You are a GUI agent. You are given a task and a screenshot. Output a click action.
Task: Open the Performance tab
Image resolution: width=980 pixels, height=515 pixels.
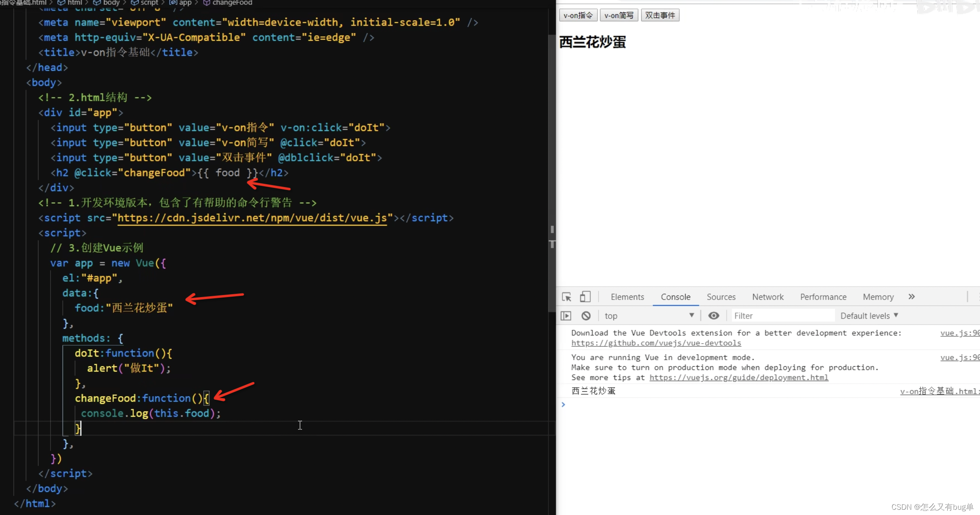coord(823,297)
